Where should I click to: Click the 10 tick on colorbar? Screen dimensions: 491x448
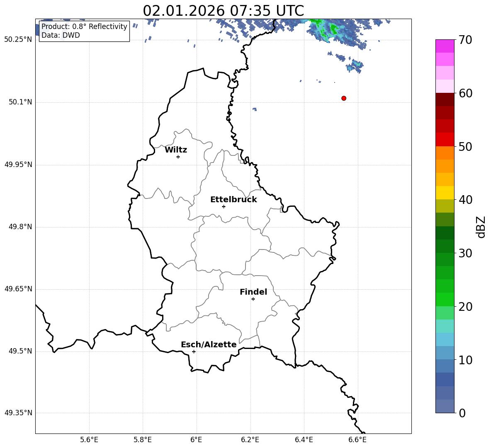click(x=465, y=360)
